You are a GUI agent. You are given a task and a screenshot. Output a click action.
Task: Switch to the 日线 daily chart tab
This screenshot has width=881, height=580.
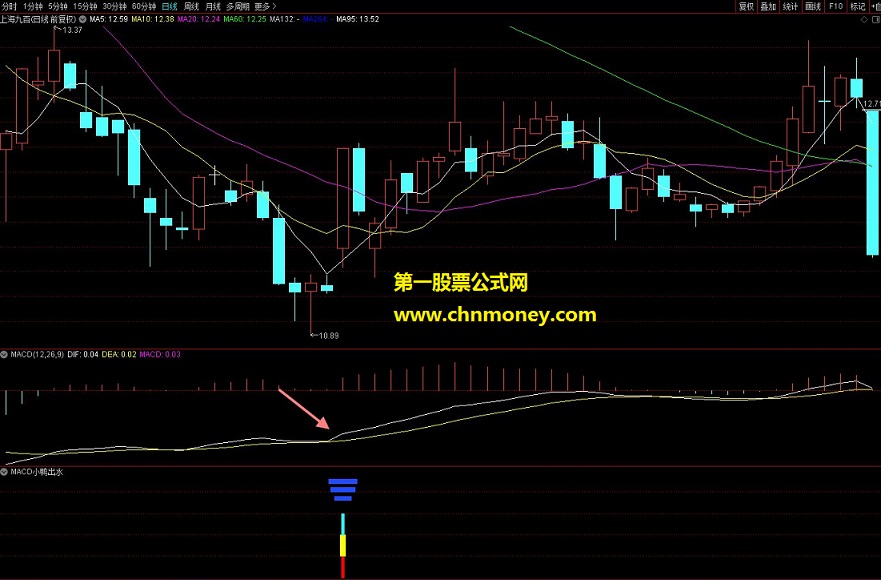click(169, 6)
